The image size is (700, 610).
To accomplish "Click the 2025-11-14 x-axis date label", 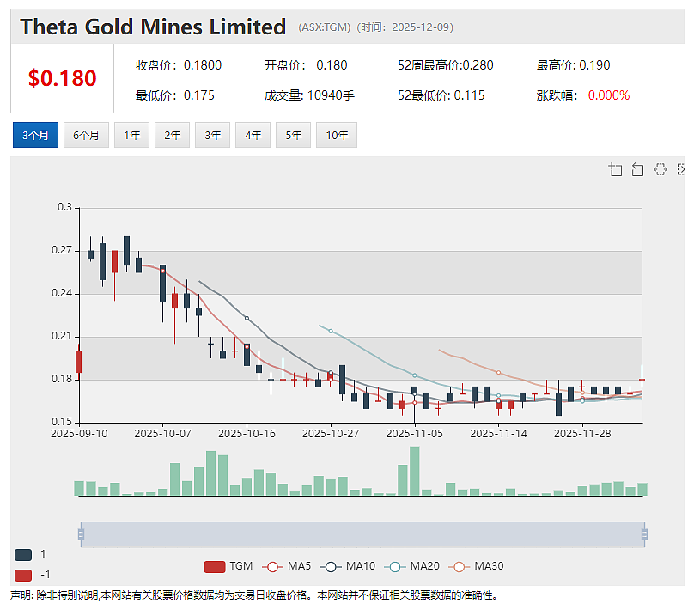I will point(498,434).
